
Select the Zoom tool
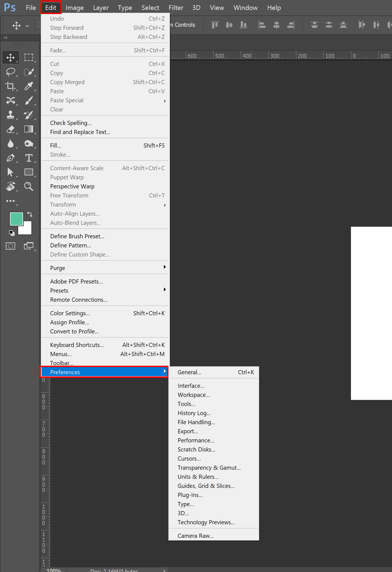click(x=29, y=187)
